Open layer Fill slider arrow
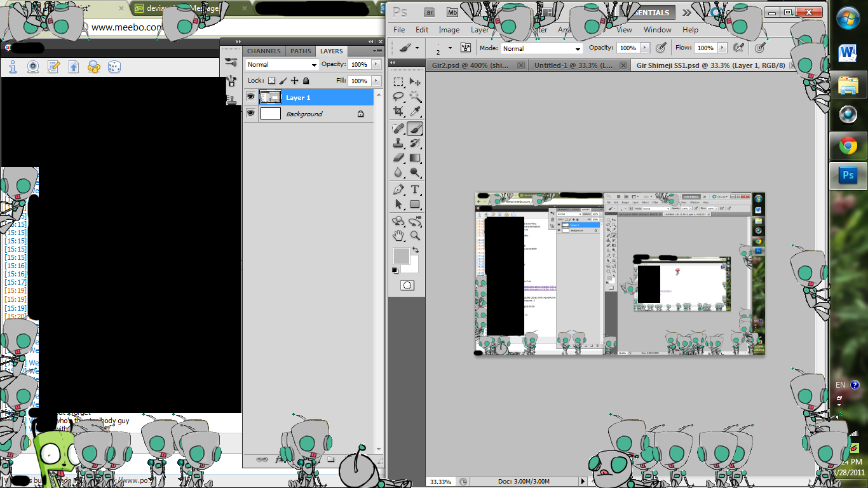This screenshot has width=868, height=488. tap(376, 81)
